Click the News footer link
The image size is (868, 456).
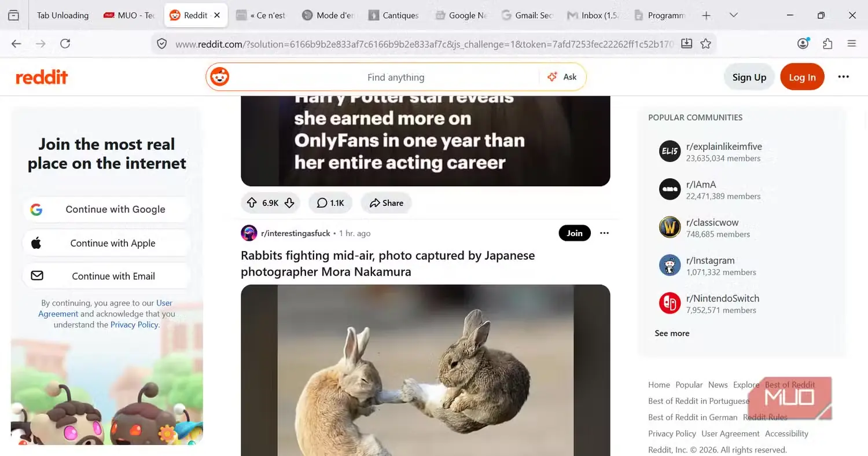(718, 385)
